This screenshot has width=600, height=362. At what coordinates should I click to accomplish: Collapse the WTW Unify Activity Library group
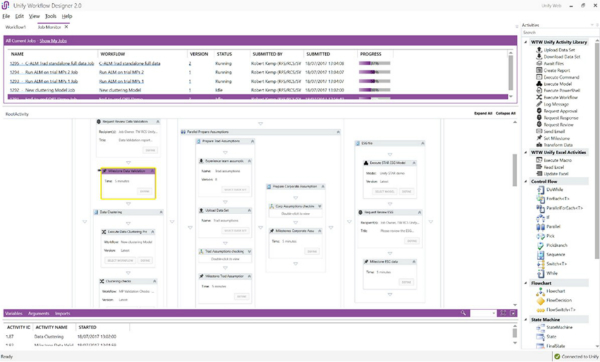pyautogui.click(x=526, y=42)
